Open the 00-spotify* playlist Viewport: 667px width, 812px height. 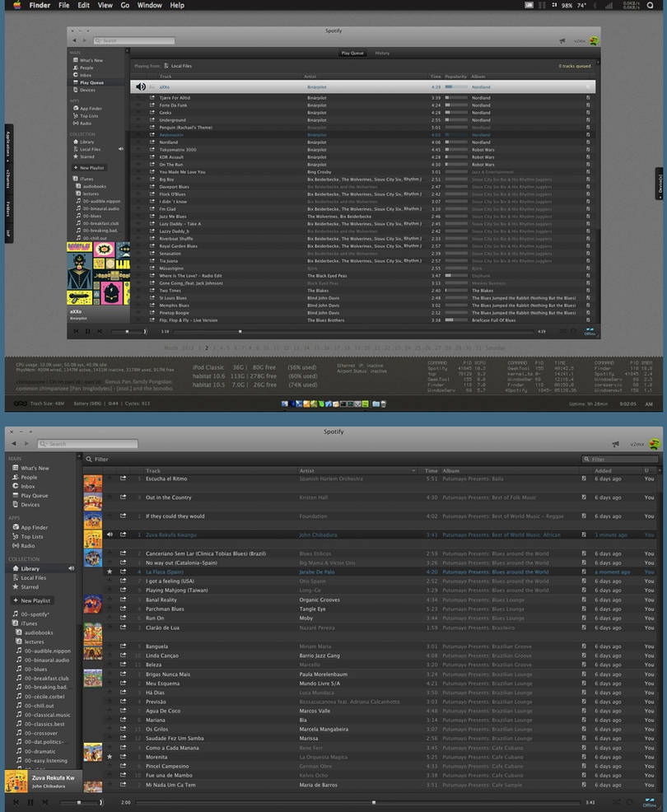point(31,614)
